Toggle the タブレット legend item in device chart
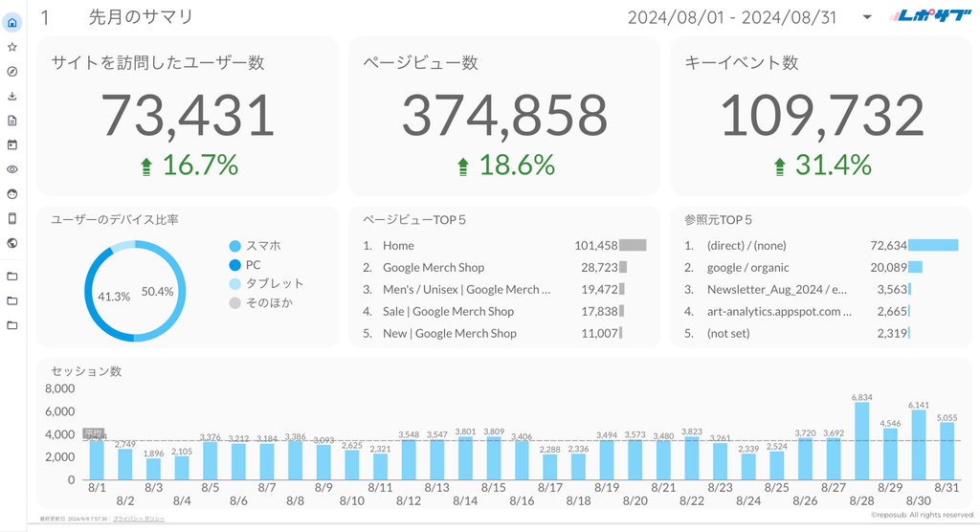This screenshot has height=532, width=980. click(x=274, y=283)
